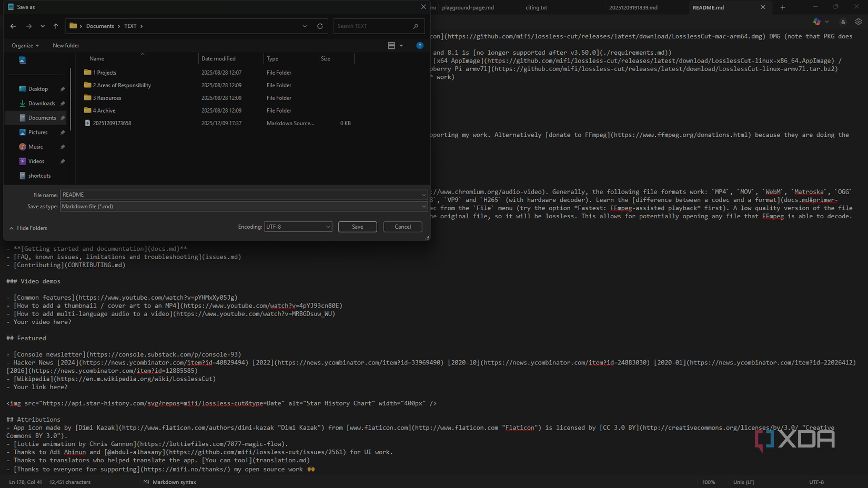Go back in folder navigation

pyautogui.click(x=13, y=26)
